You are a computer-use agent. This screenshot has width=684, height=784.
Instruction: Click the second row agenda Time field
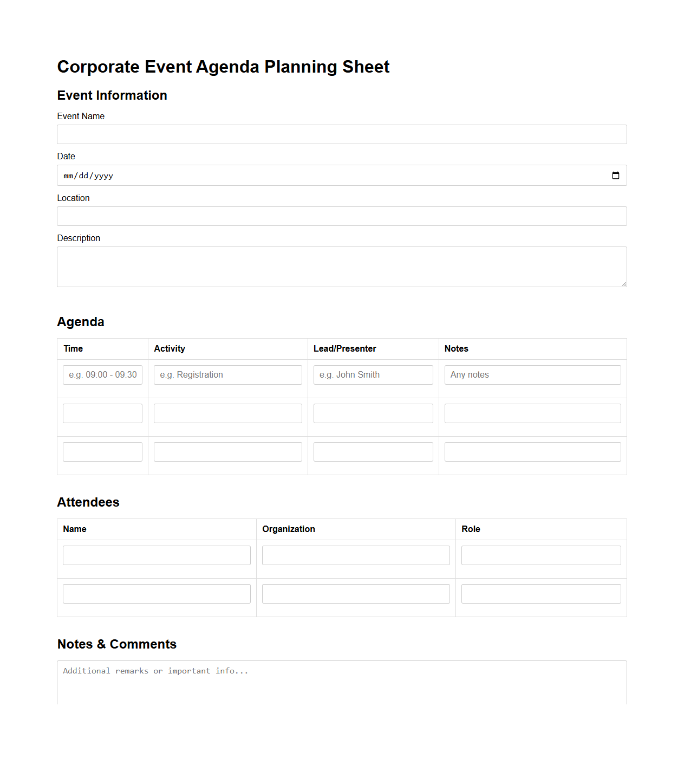coord(102,413)
